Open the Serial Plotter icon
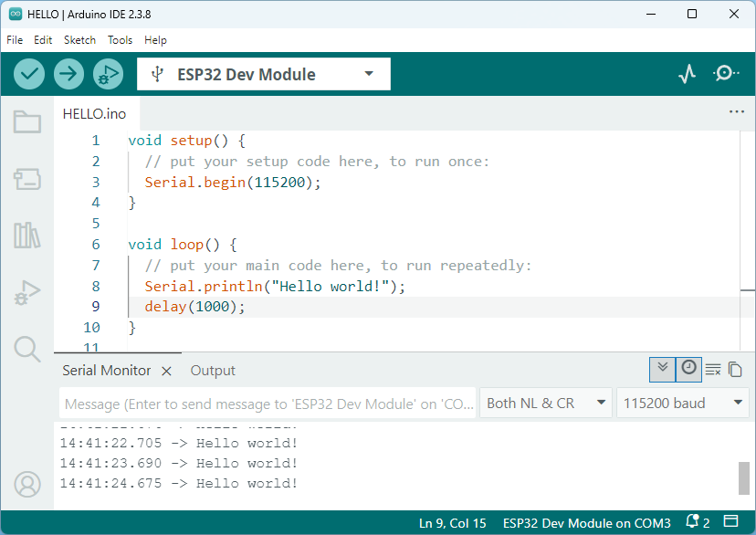756x535 pixels. click(x=687, y=74)
